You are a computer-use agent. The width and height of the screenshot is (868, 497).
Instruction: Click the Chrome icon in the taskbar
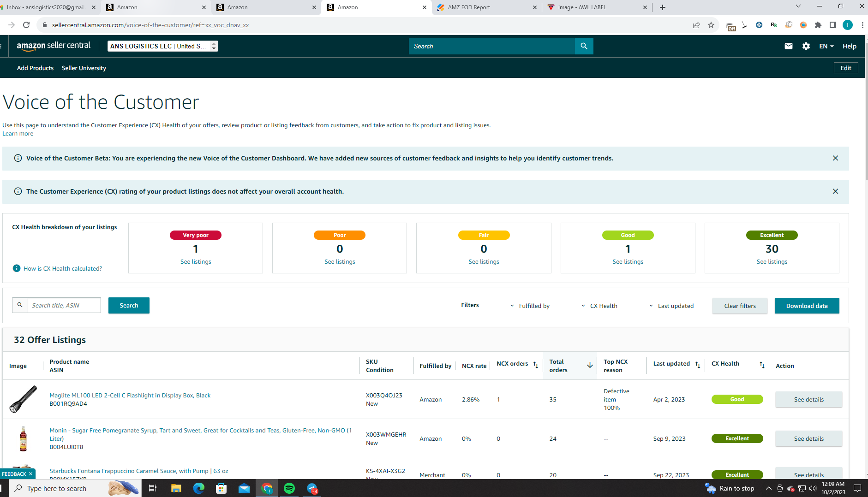[267, 488]
